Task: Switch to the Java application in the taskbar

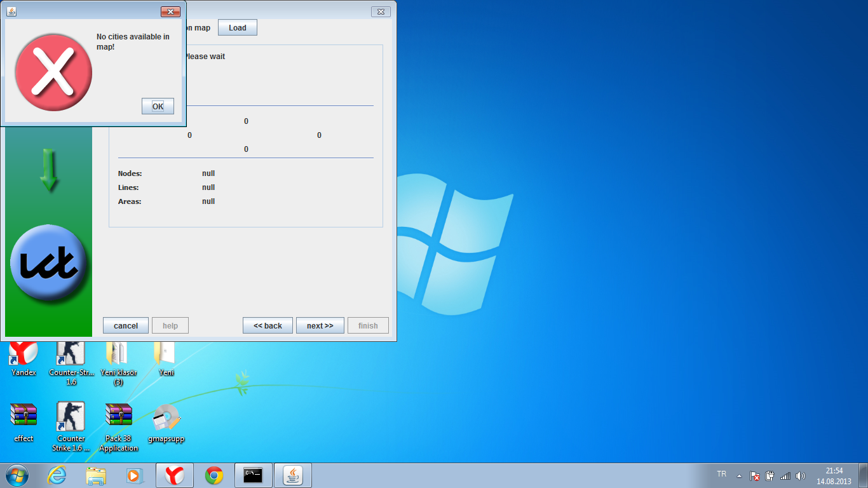Action: click(293, 475)
